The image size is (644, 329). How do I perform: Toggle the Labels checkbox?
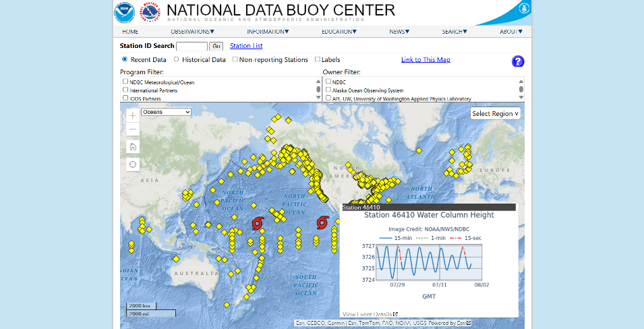pos(317,59)
